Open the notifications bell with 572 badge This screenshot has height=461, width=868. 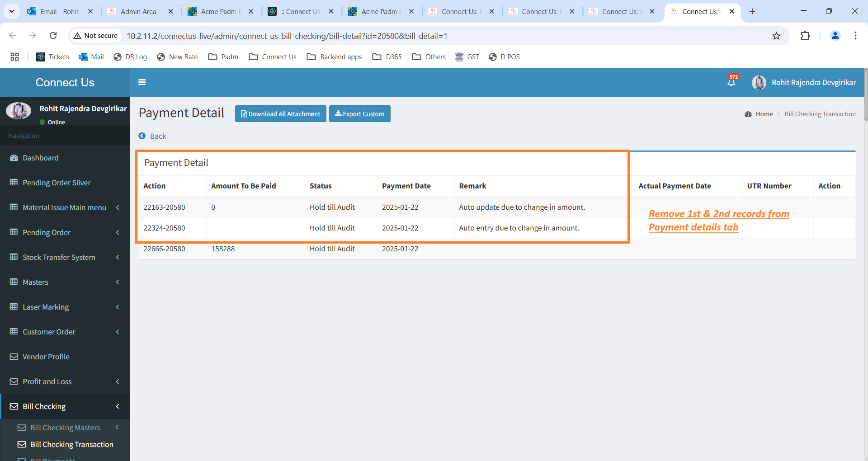(x=731, y=81)
